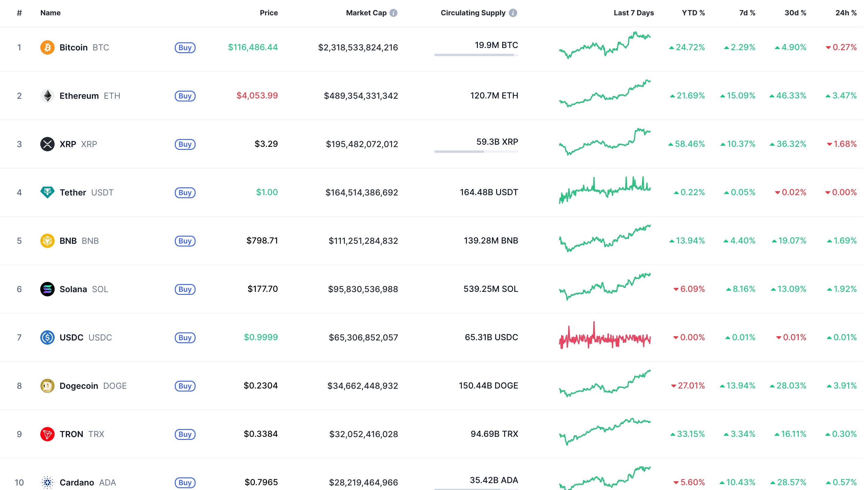The width and height of the screenshot is (868, 490).
Task: Open the Cardano ADA link
Action: click(77, 482)
